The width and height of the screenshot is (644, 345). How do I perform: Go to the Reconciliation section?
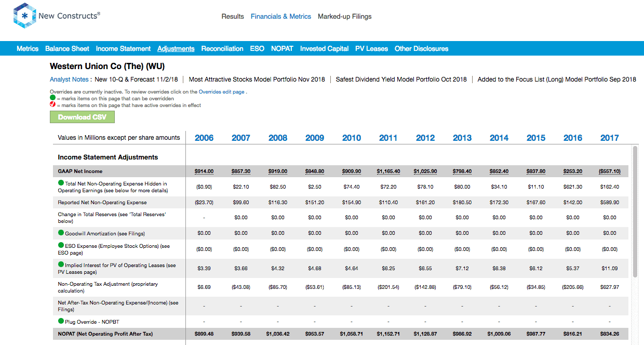pos(222,48)
